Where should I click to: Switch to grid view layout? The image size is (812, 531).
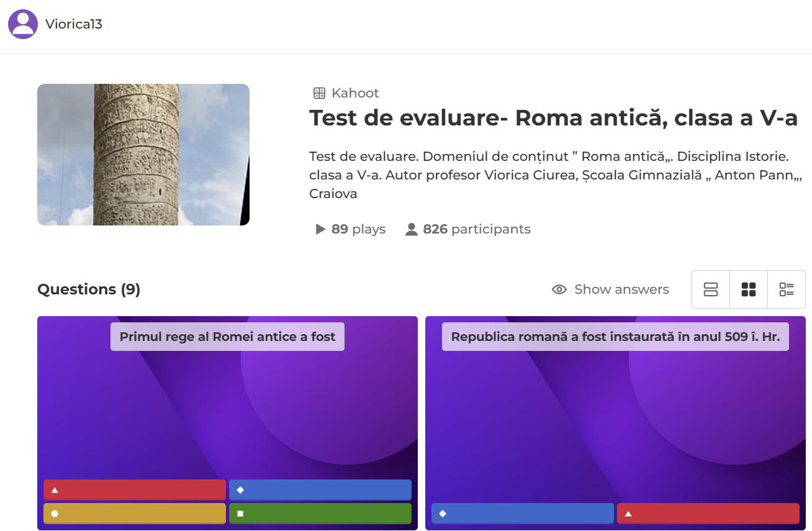749,289
